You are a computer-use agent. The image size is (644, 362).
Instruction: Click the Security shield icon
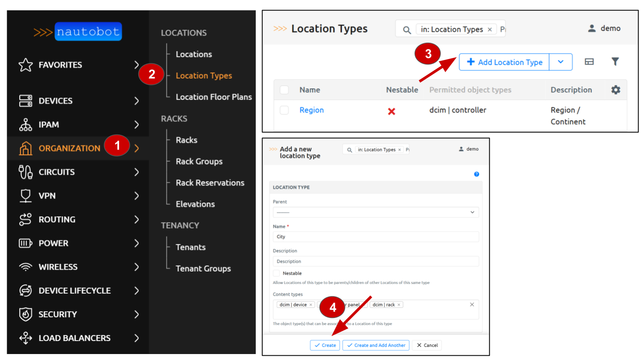(25, 314)
